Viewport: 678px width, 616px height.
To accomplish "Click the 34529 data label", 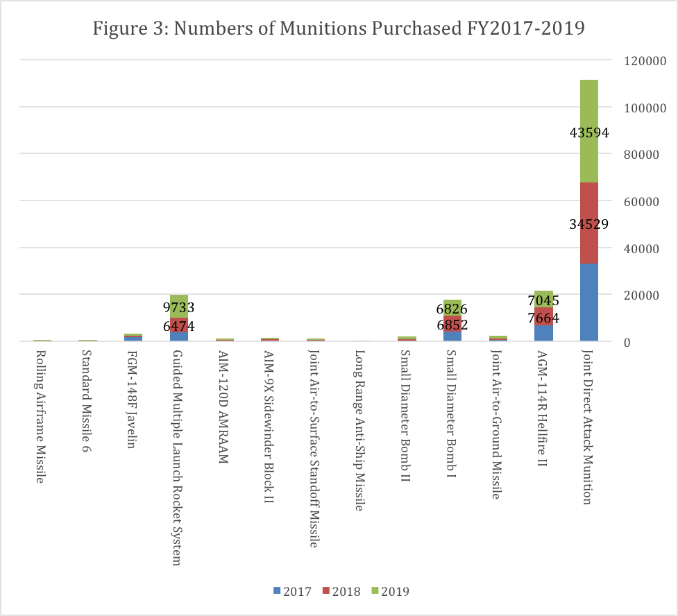I will [588, 224].
